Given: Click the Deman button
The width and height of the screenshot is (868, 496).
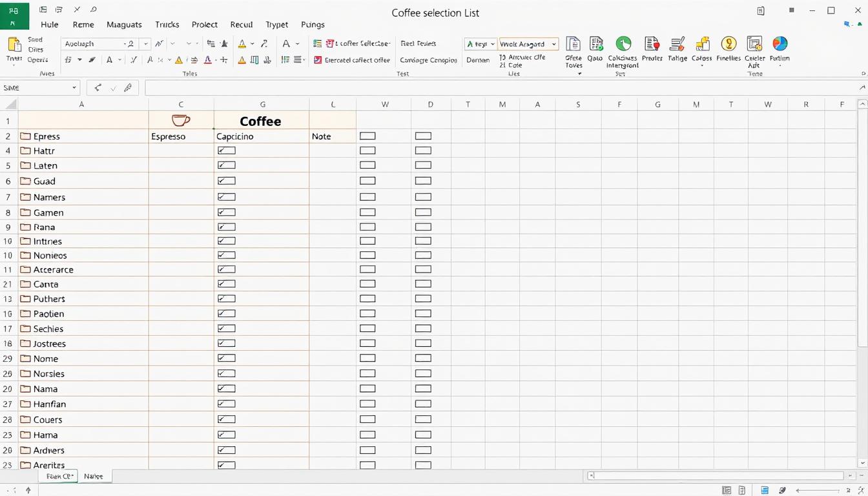Looking at the screenshot, I should tap(478, 59).
